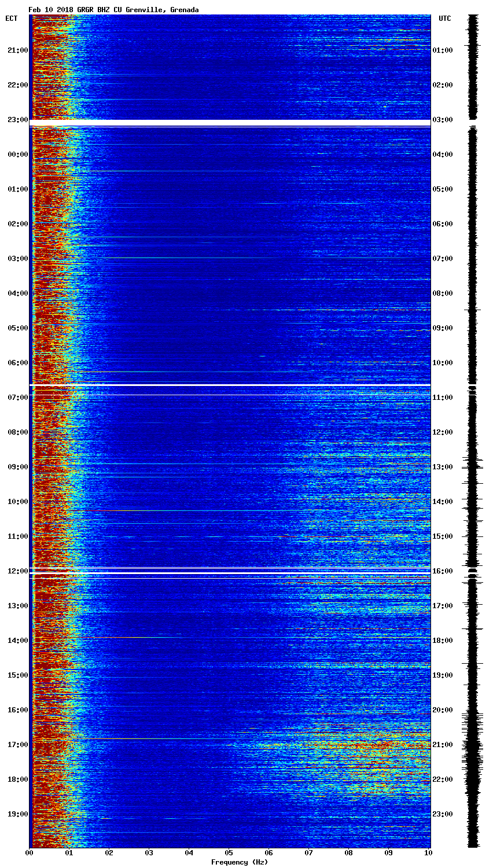This screenshot has width=493, height=868.
Task: Click the '04:00' tick on the ECT axis
Action: 17,293
